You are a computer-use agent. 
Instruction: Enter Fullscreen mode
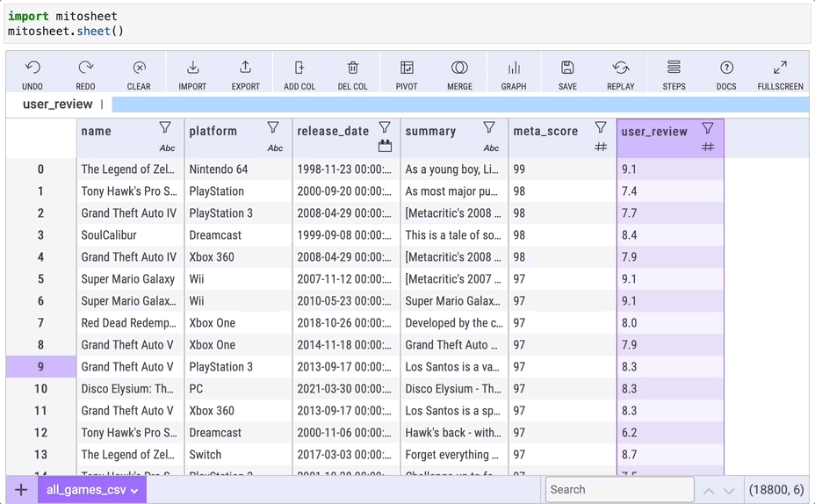click(x=780, y=68)
